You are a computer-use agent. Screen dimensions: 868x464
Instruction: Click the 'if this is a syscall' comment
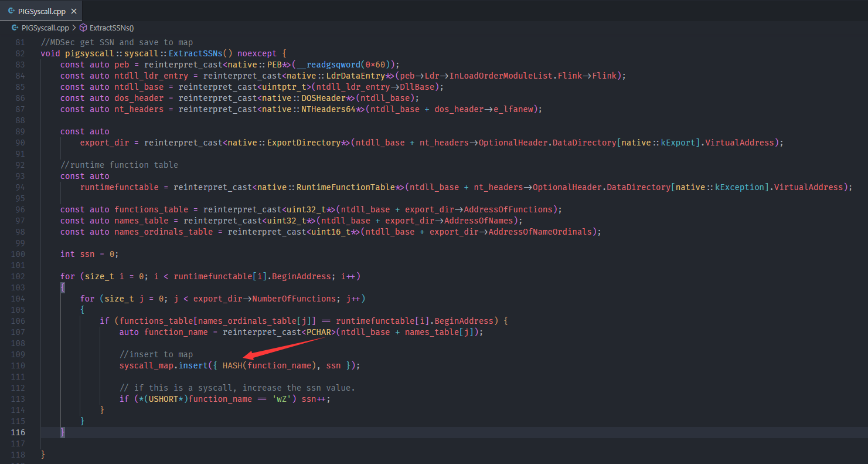(x=237, y=388)
